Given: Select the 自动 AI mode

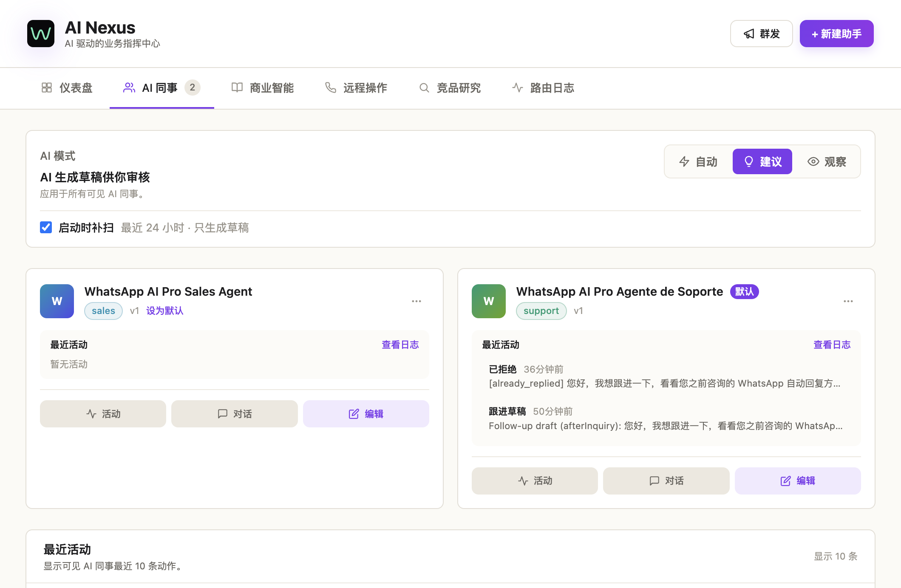Looking at the screenshot, I should (x=698, y=161).
